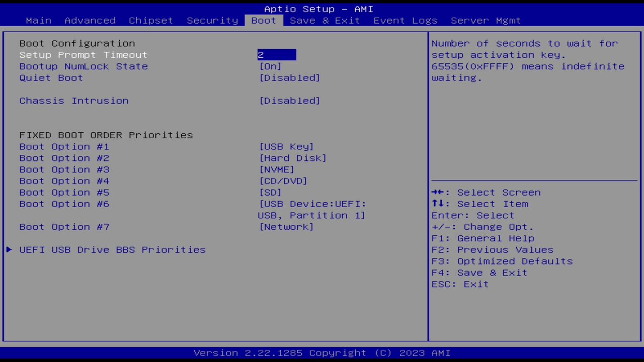Open UEFI USB Drive BBS Priorities submenu

[x=113, y=250]
